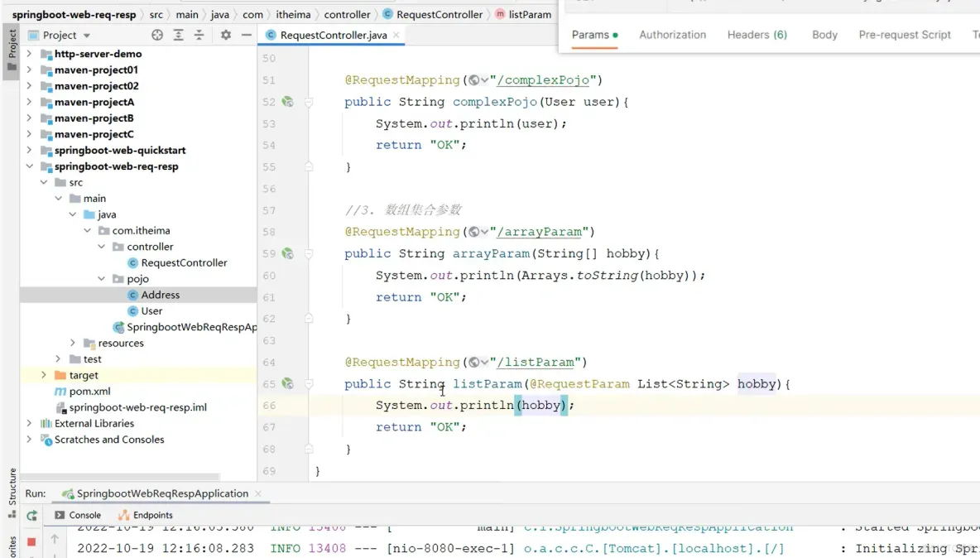
Task: Rerun application with green rerun icon
Action: tap(31, 515)
